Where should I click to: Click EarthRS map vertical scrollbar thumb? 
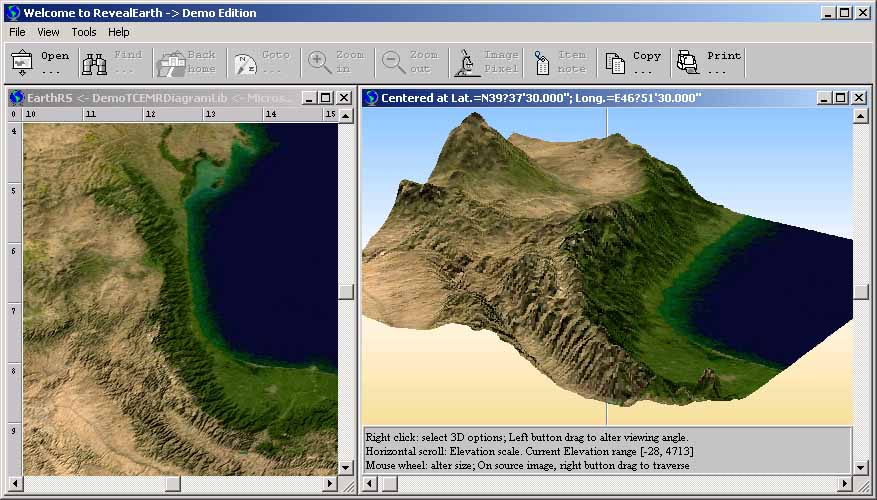346,292
